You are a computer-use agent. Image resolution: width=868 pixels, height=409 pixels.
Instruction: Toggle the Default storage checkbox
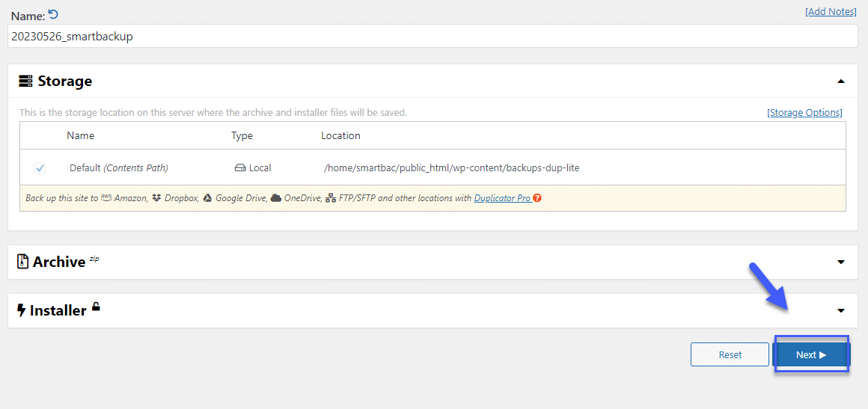point(40,168)
